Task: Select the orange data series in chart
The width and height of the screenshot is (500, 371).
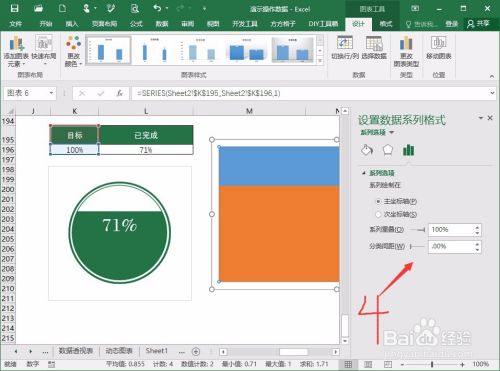Action: click(279, 233)
